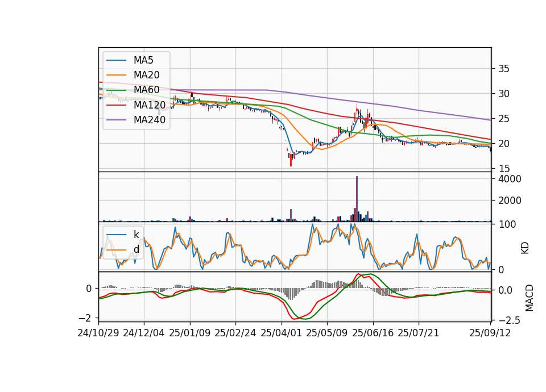
Task: Click the 24/12/04 date axis label
Action: pyautogui.click(x=144, y=333)
